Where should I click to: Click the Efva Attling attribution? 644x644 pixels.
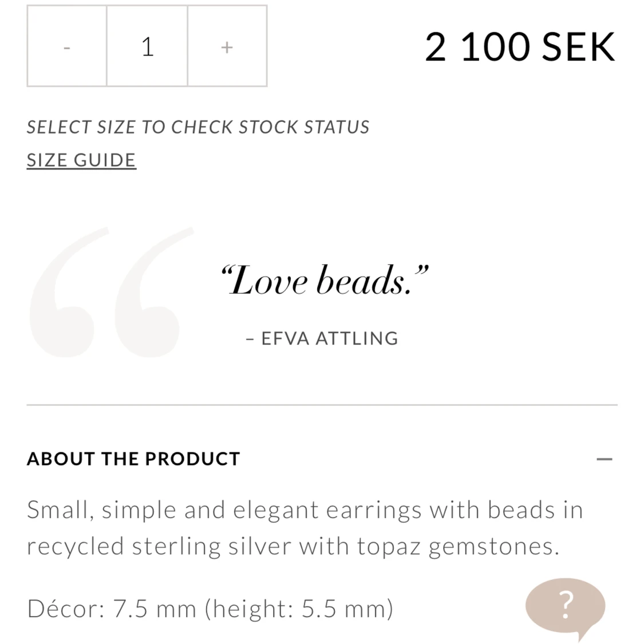coord(322,338)
